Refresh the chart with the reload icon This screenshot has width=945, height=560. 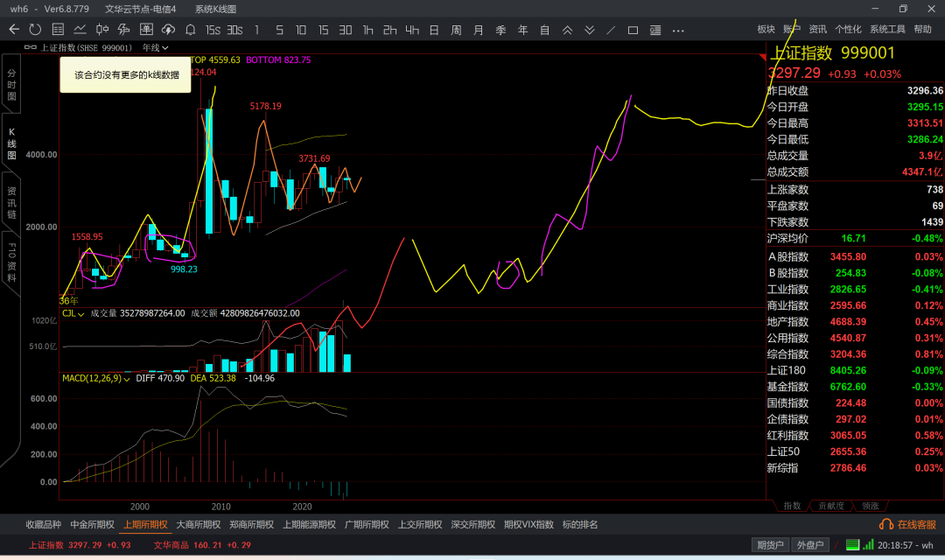(35, 30)
